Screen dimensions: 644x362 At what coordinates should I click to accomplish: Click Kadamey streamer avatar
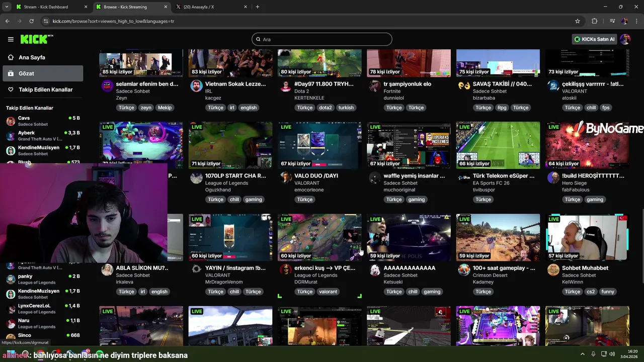click(464, 269)
